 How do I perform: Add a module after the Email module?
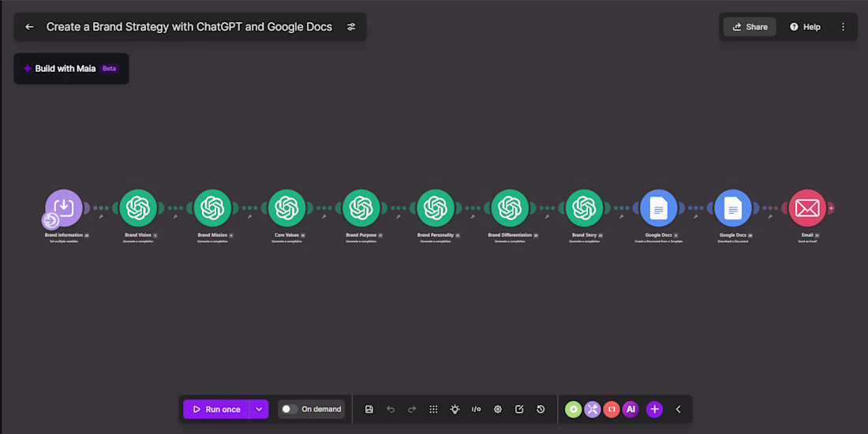pyautogui.click(x=831, y=208)
